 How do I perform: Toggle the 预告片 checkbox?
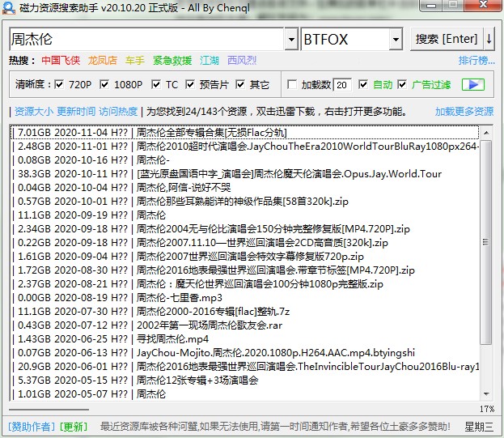coord(190,84)
